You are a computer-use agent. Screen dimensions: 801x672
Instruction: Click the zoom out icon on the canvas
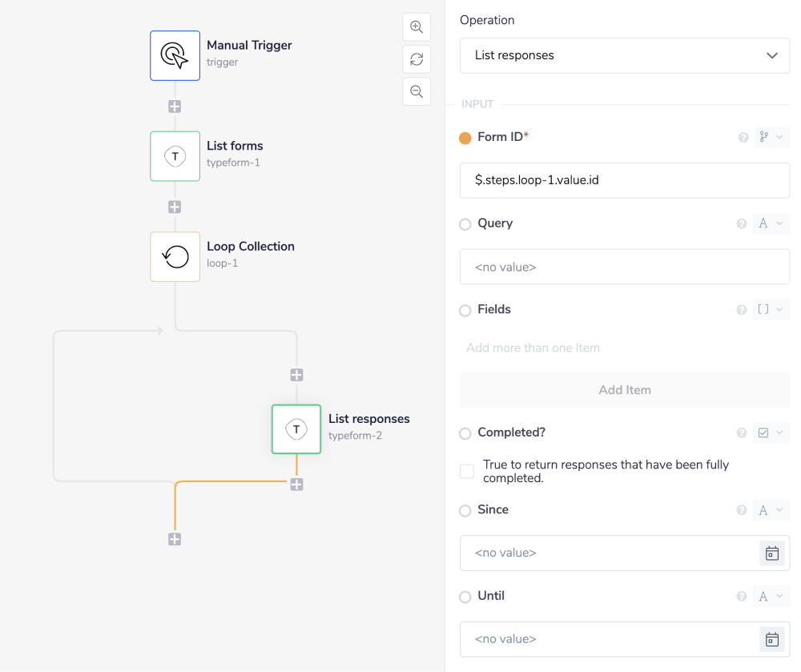[x=416, y=91]
